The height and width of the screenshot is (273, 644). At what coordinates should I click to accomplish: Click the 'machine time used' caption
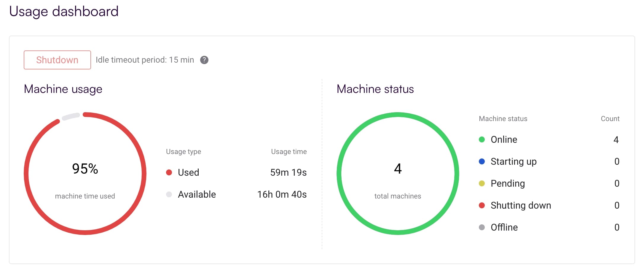85,196
